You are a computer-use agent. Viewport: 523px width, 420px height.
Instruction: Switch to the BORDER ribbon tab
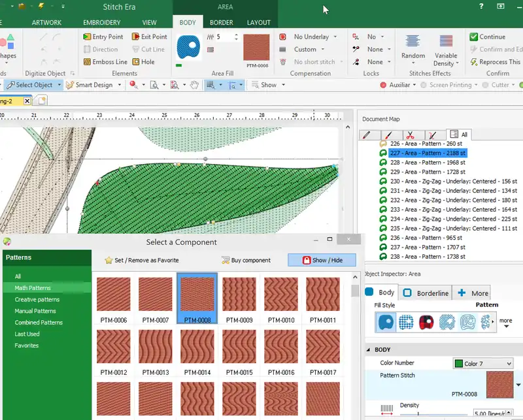222,23
